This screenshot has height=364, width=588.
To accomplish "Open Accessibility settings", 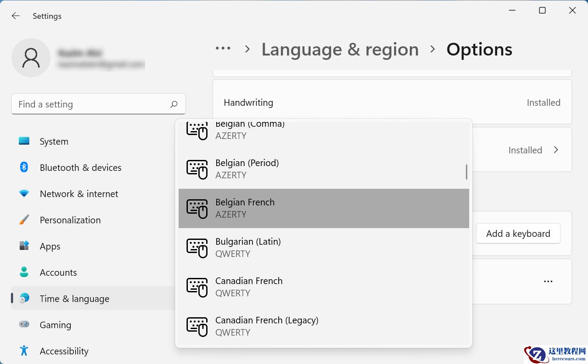I will pos(64,351).
